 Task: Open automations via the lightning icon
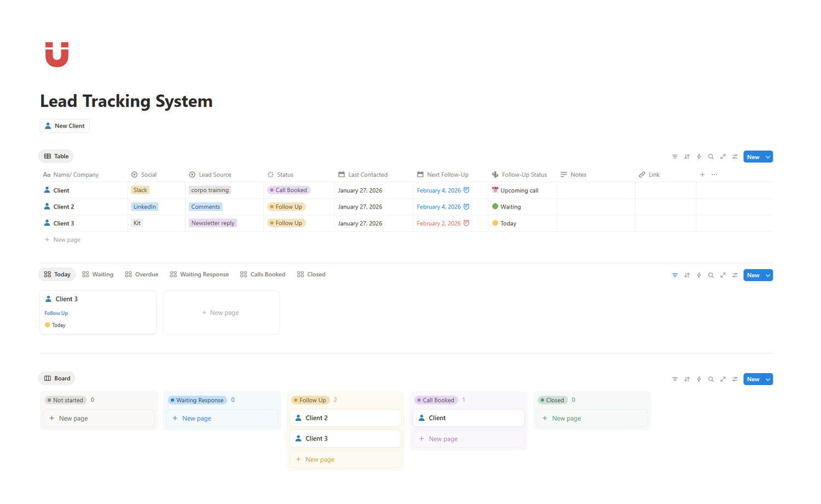click(x=699, y=157)
